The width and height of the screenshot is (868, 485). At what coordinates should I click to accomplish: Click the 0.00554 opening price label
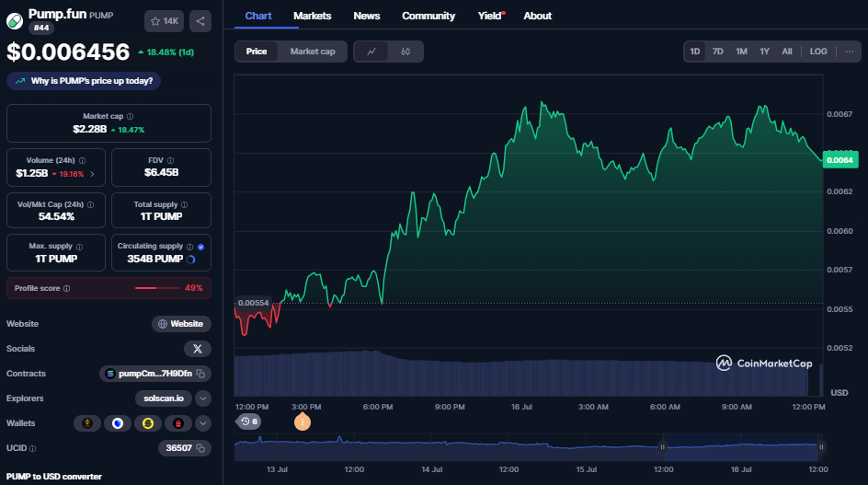(253, 303)
